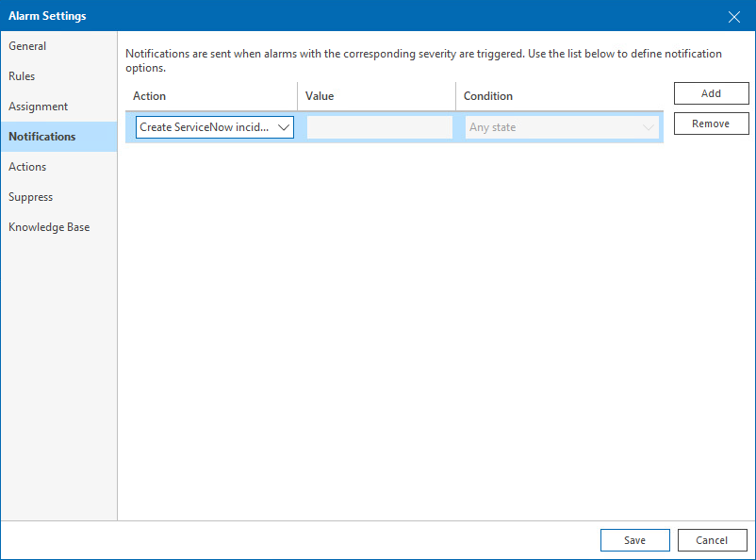Open the General settings page
This screenshot has height=560, width=756.
click(58, 46)
